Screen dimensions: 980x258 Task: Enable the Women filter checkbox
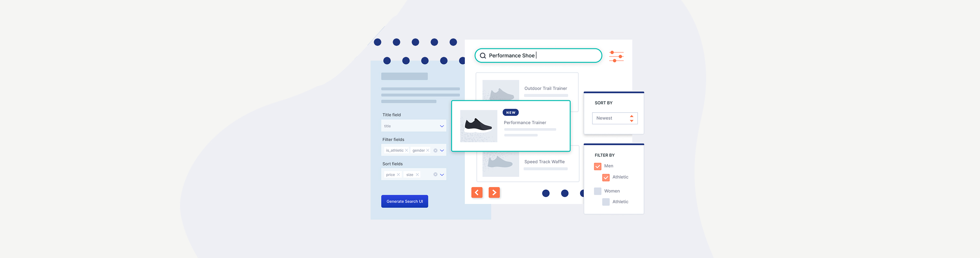tap(597, 191)
